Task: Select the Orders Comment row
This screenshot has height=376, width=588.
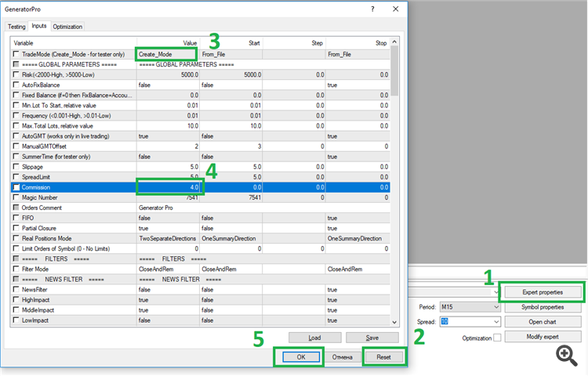Action: pos(200,208)
